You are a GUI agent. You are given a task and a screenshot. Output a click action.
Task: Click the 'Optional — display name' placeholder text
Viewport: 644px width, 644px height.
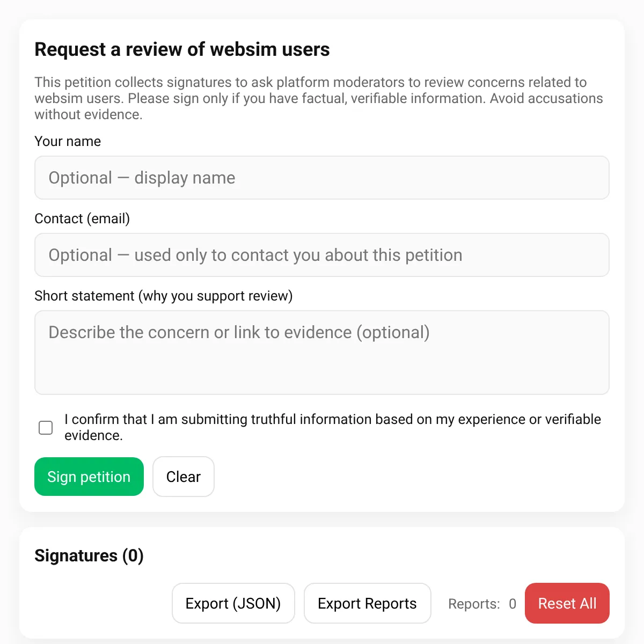[x=142, y=178]
